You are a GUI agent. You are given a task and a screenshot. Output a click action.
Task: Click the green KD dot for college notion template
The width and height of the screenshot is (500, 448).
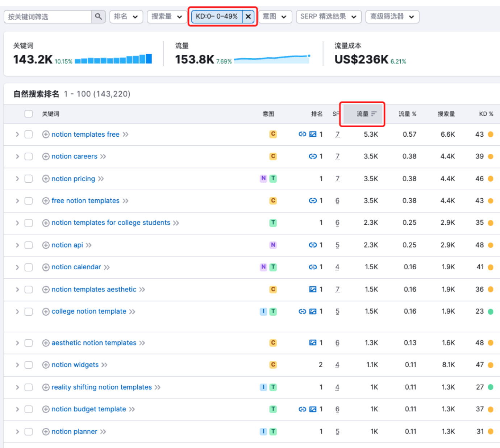(x=491, y=311)
